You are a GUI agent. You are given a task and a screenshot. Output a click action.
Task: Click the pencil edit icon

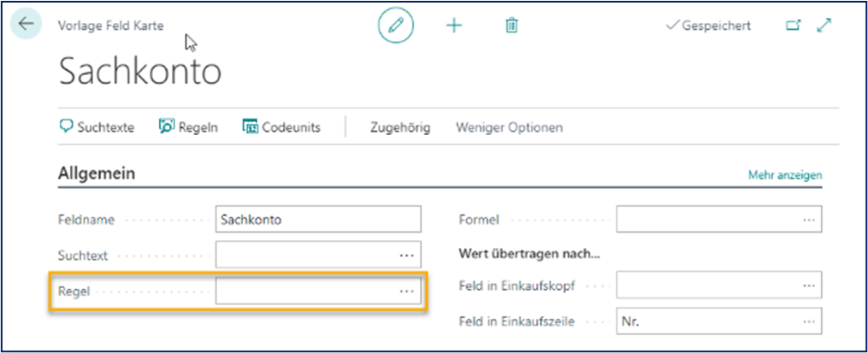(395, 26)
